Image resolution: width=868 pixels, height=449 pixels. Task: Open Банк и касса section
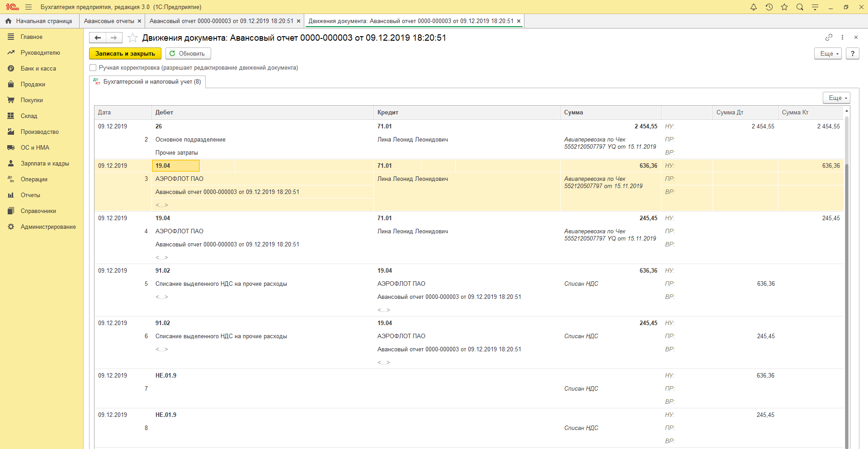(38, 69)
